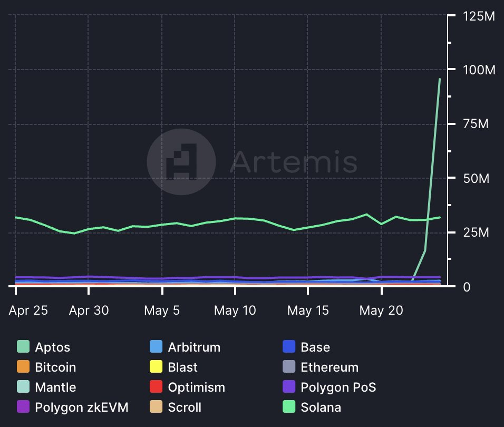Toggle the Arbitrum series label
Screen dimensions: 504x427
point(194,347)
